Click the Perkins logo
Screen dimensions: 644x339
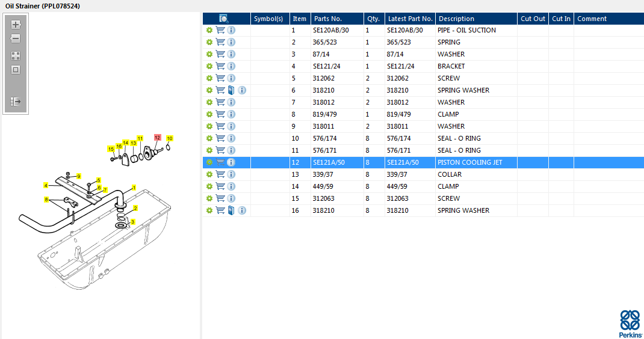click(630, 324)
